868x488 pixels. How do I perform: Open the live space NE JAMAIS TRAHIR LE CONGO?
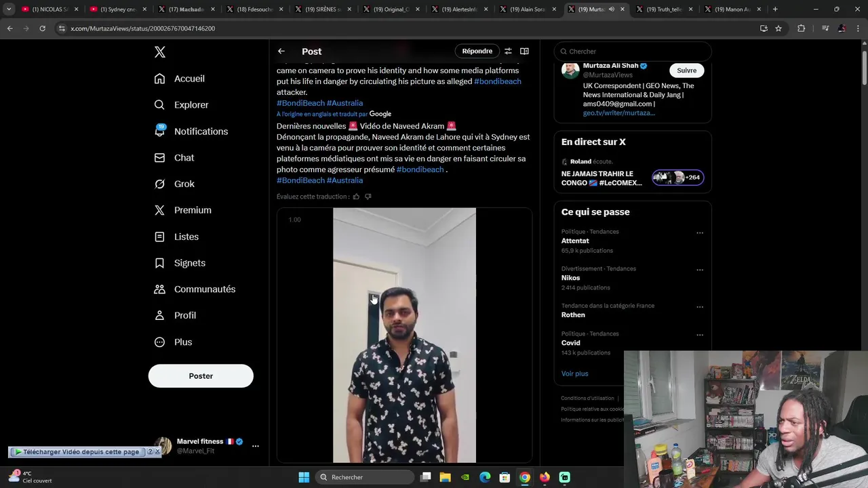tap(601, 178)
